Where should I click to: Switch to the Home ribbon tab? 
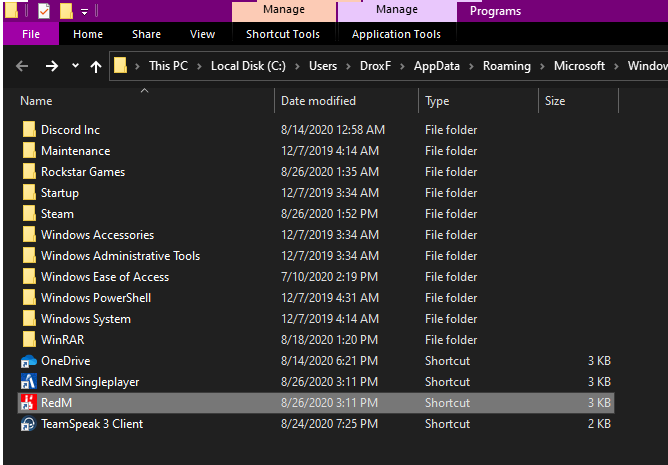point(88,34)
